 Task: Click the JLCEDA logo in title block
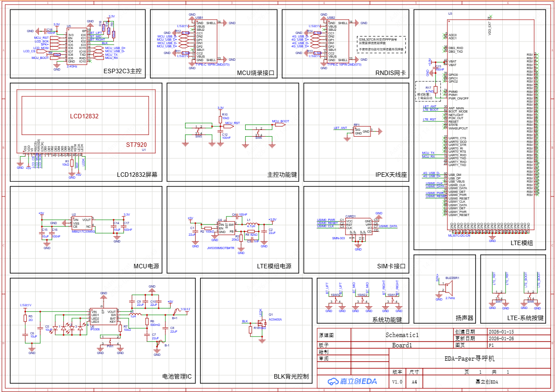point(352,381)
